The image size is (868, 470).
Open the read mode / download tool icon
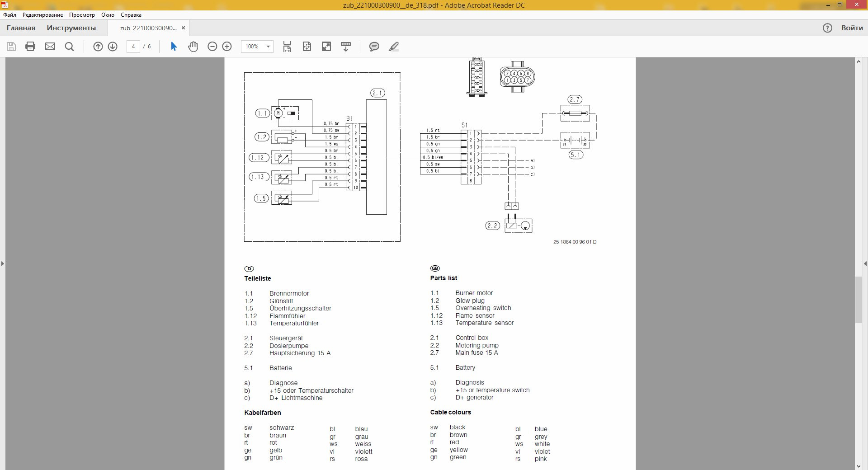[x=346, y=47]
